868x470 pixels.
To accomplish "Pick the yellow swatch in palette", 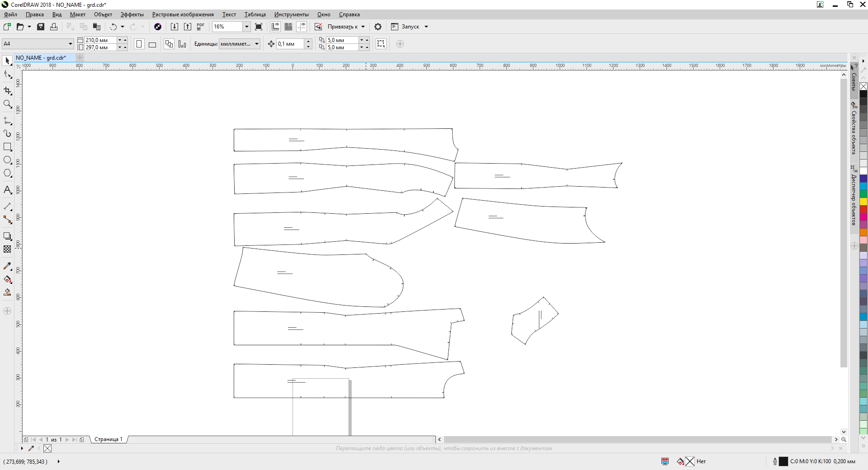I will [x=863, y=202].
